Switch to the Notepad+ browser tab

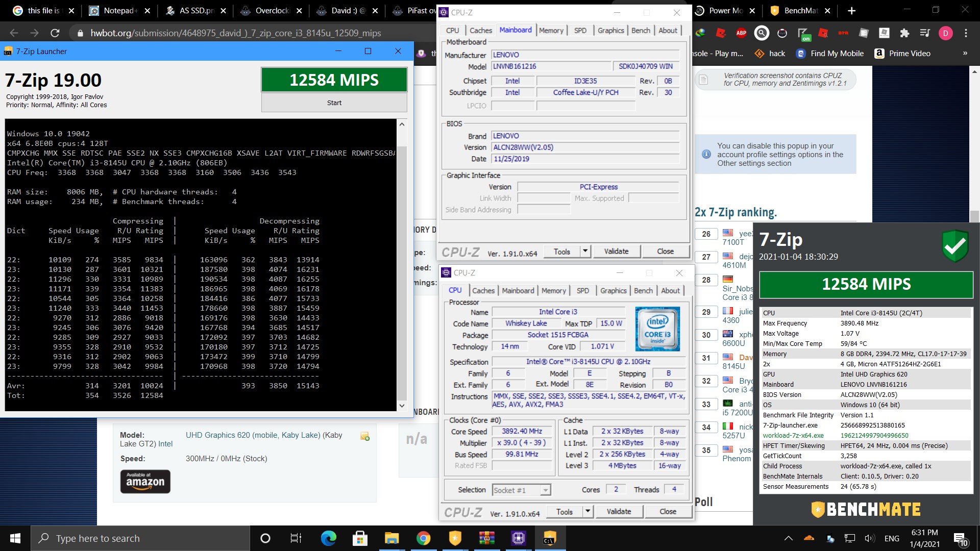pos(120,10)
